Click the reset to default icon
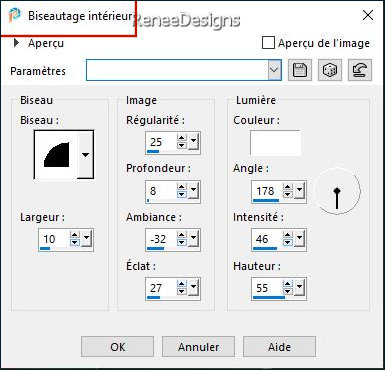The width and height of the screenshot is (385, 370). click(360, 70)
